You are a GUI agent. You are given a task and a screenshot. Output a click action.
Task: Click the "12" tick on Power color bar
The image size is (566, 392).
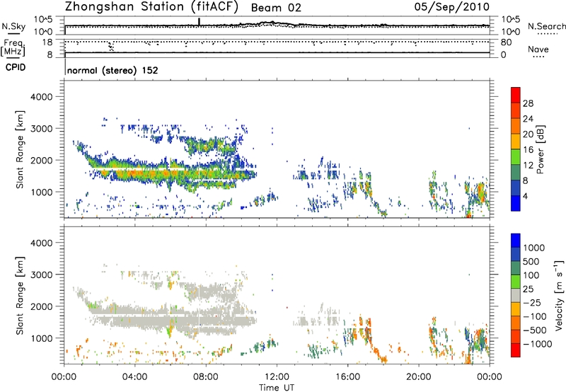click(528, 166)
